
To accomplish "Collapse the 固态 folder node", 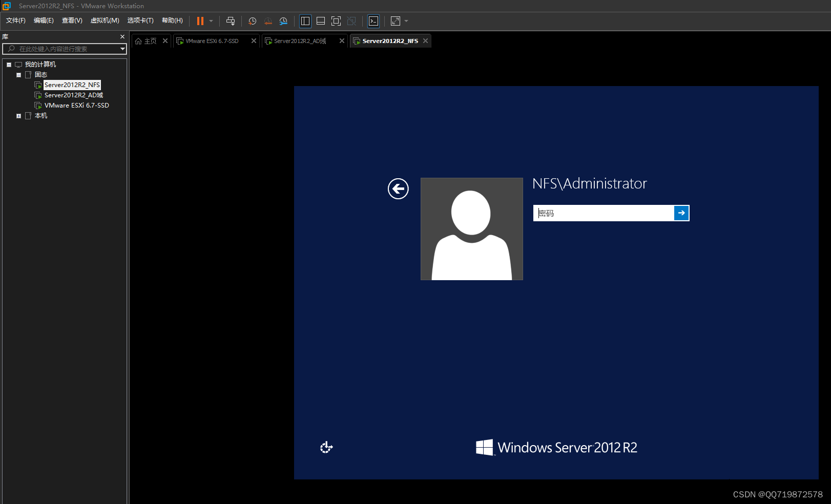I will (18, 75).
